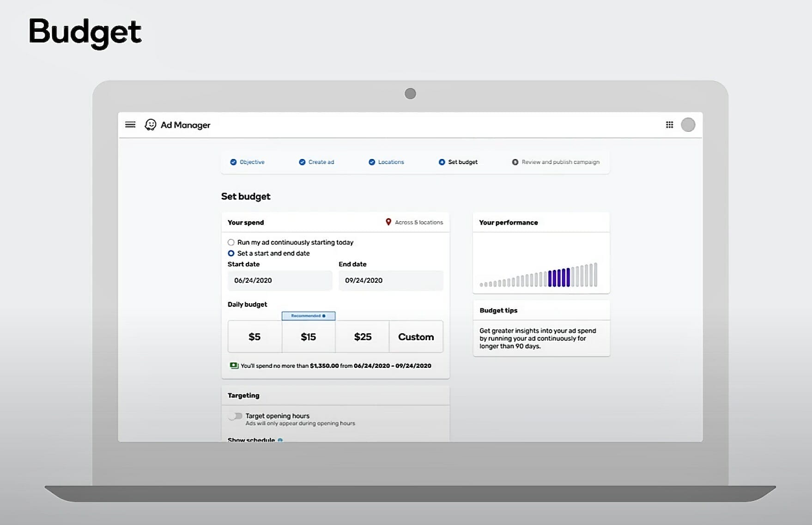Select Run my ad continuously option
Screen dimensions: 812x525
[231, 243]
